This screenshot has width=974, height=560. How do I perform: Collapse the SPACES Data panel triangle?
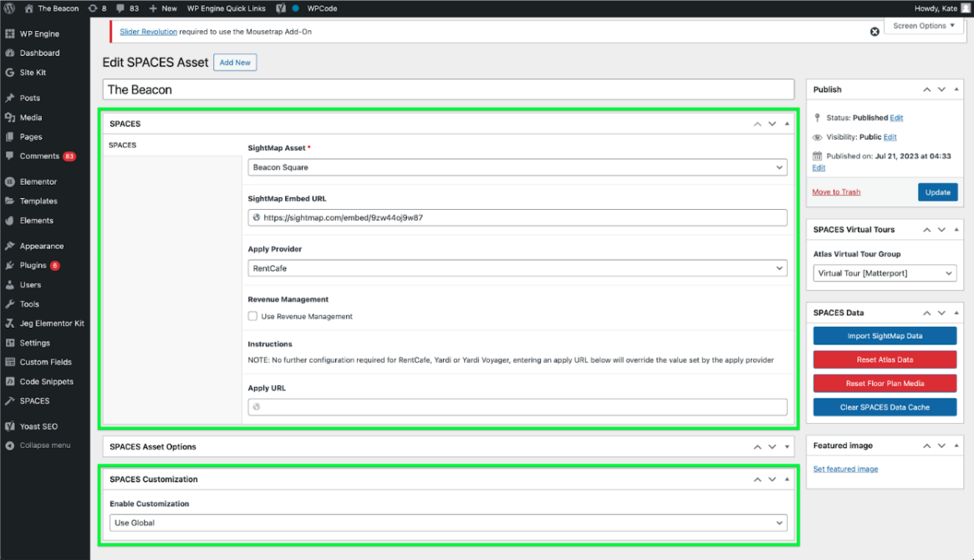pyautogui.click(x=956, y=313)
